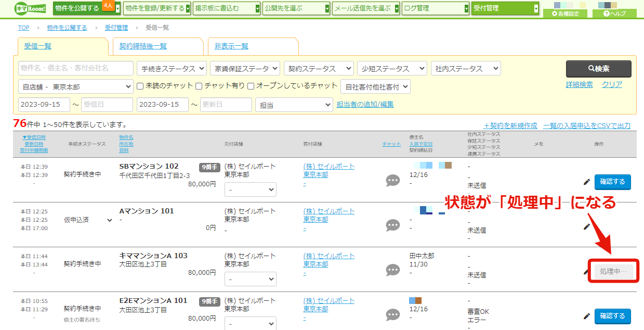Open 社内ステータス dropdown filter
This screenshot has height=330, width=644.
pyautogui.click(x=466, y=69)
